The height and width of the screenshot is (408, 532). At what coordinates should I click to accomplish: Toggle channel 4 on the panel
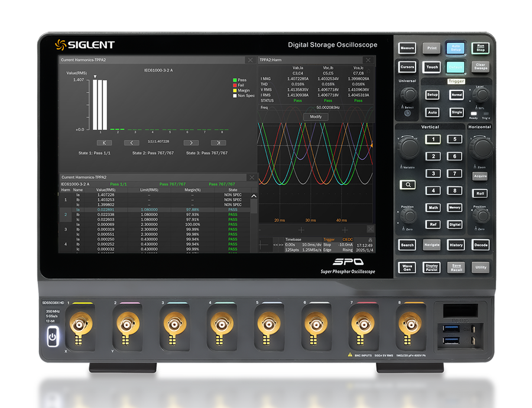coord(433,190)
